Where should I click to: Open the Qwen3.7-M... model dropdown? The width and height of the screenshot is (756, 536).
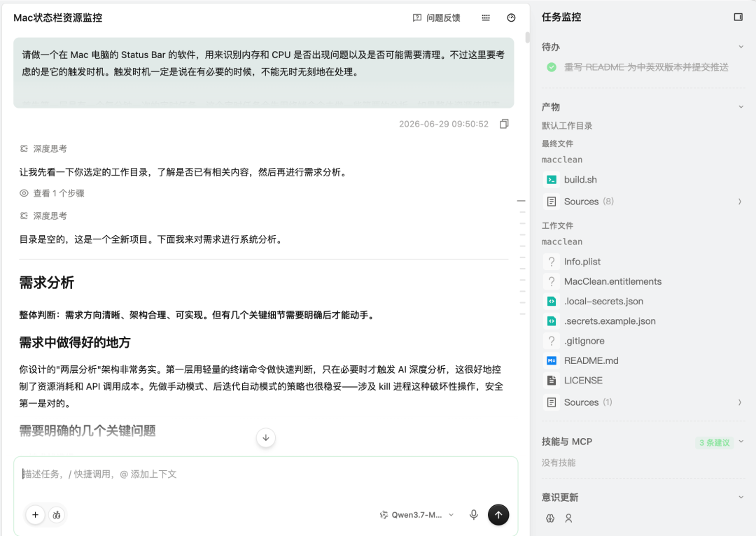pyautogui.click(x=416, y=515)
